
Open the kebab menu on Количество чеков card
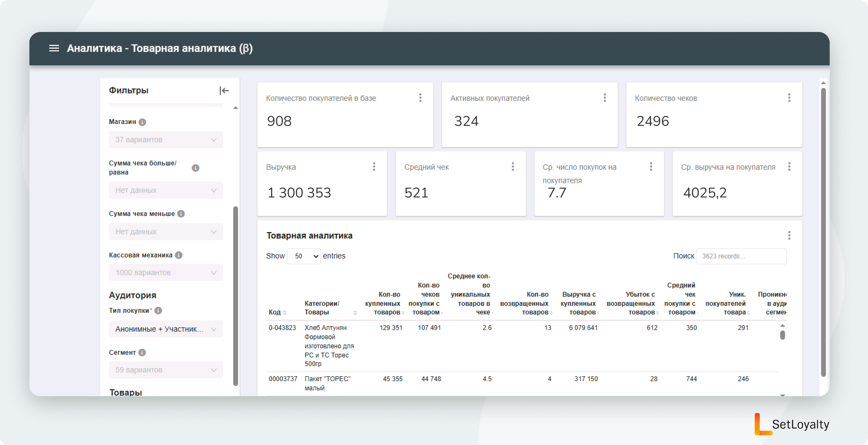[789, 98]
